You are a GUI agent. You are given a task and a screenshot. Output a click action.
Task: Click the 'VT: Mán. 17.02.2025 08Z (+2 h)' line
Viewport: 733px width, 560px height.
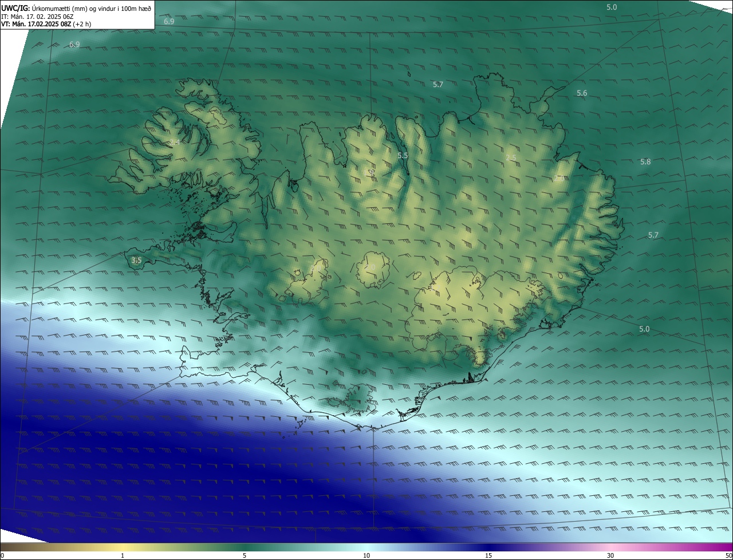(46, 24)
